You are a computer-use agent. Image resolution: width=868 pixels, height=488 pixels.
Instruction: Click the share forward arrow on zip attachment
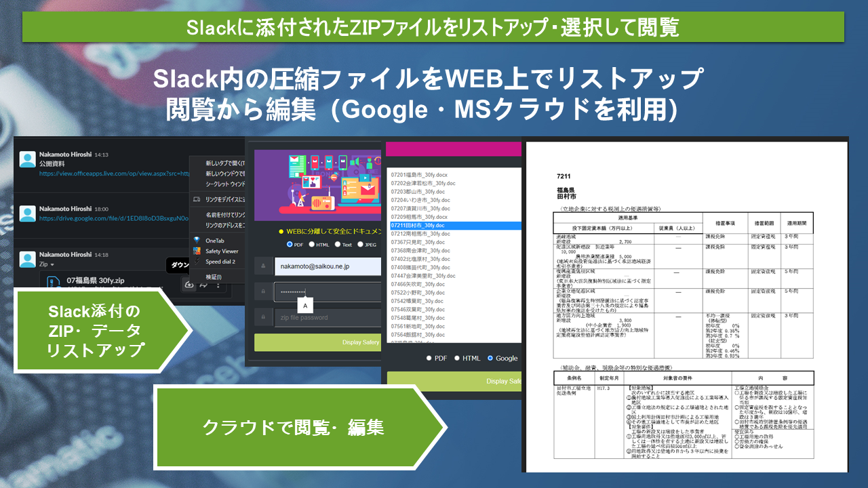(x=203, y=284)
